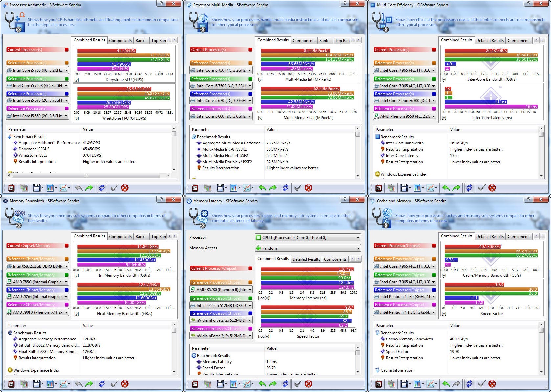This screenshot has height=392, width=551.
Task: Open Components tab in Cache and Memory window
Action: tap(519, 237)
